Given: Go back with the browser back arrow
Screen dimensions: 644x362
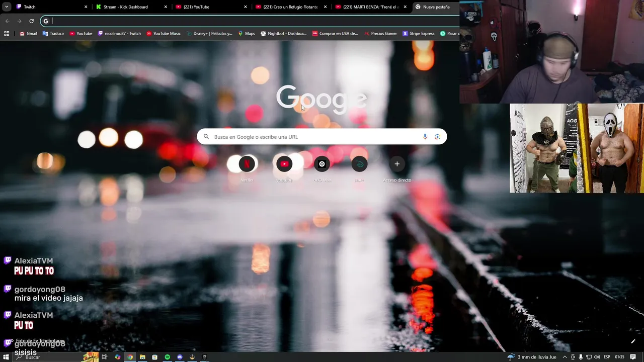Looking at the screenshot, I should (x=7, y=21).
